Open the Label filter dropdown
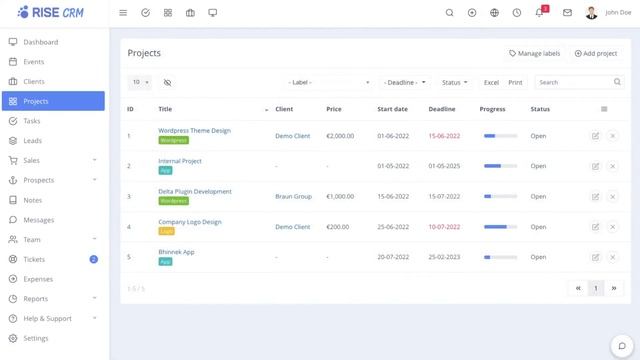This screenshot has height=360, width=640. point(329,82)
